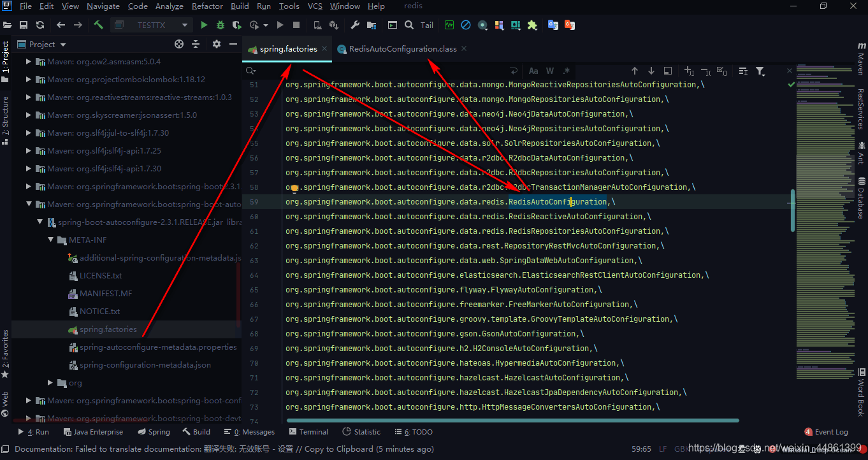The image size is (868, 460).
Task: Open the Terminal tool window
Action: 308,431
